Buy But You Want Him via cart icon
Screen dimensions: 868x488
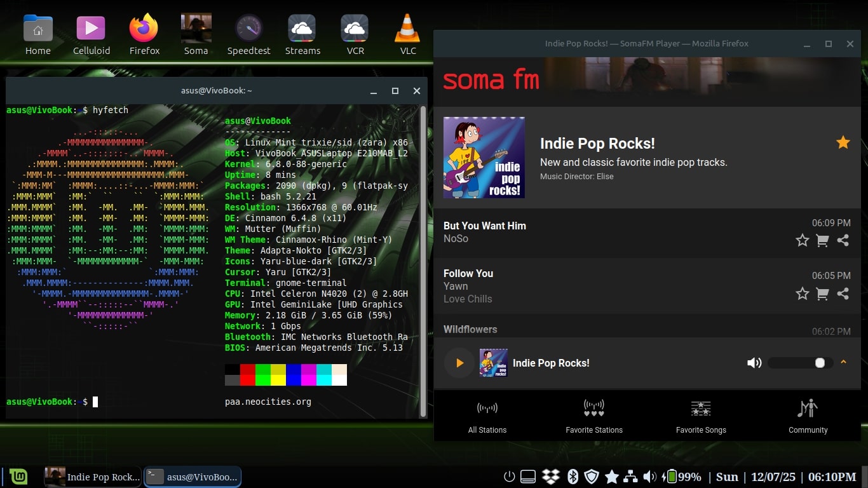click(x=822, y=240)
